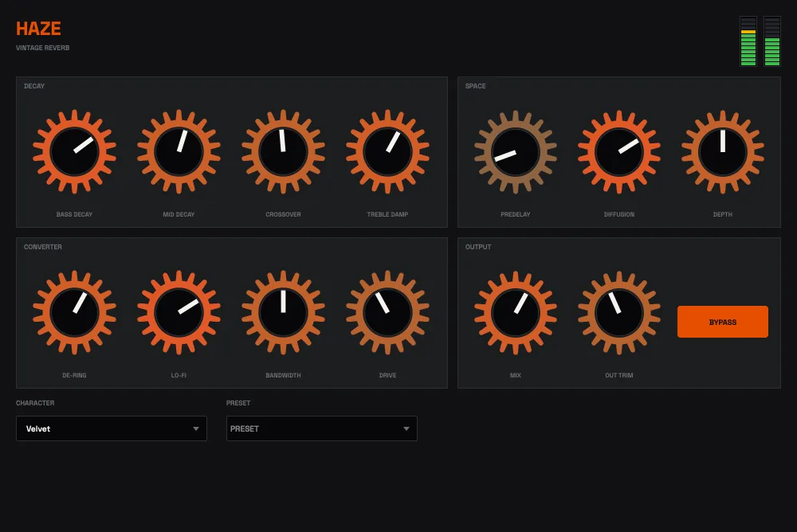Select the Lo-Fi knob
Screen dimensions: 797x532
pos(179,312)
